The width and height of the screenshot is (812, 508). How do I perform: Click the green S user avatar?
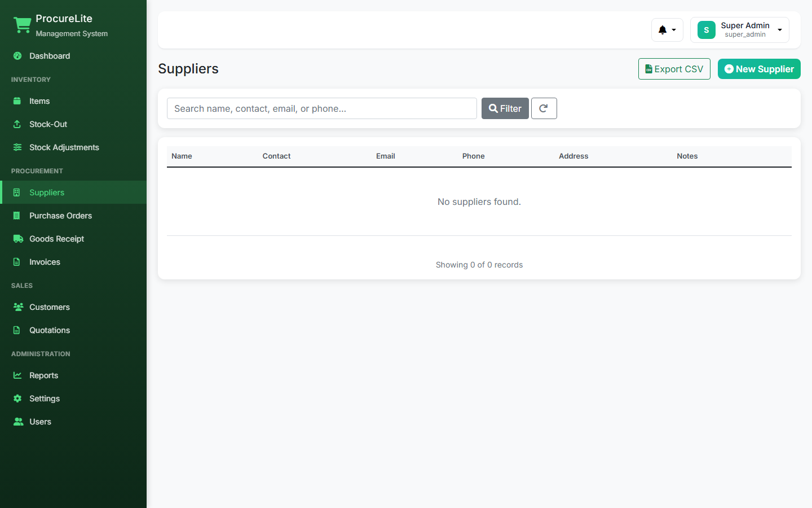pos(707,30)
